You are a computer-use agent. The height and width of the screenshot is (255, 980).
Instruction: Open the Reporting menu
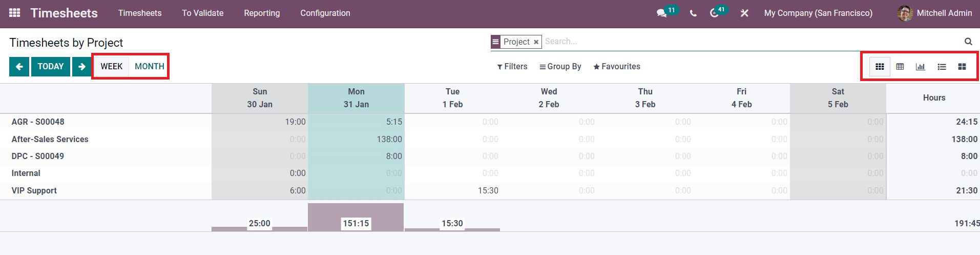click(262, 13)
